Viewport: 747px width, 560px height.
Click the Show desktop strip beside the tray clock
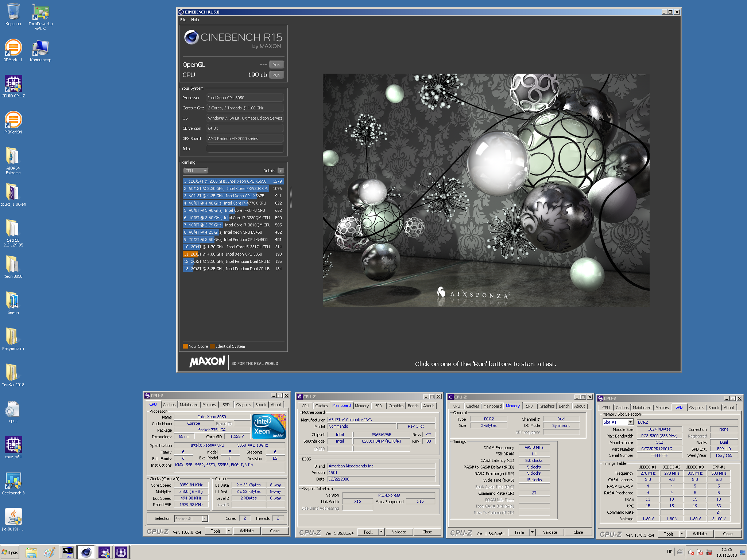(x=743, y=552)
